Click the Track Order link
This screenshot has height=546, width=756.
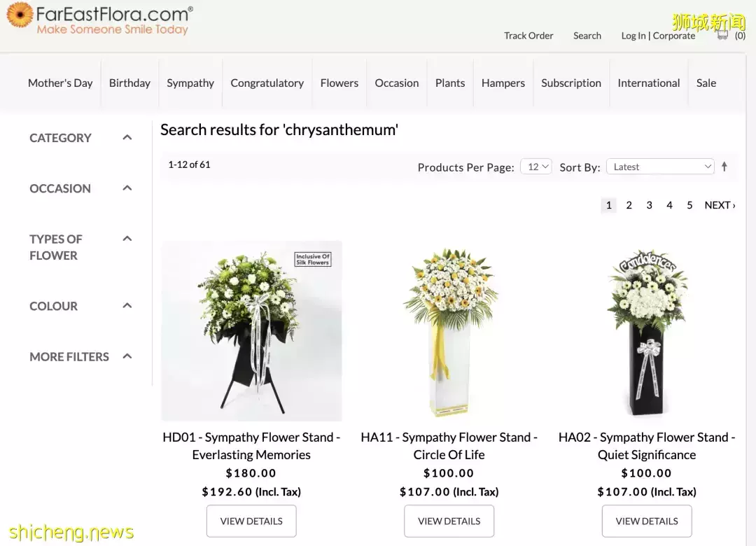(528, 36)
